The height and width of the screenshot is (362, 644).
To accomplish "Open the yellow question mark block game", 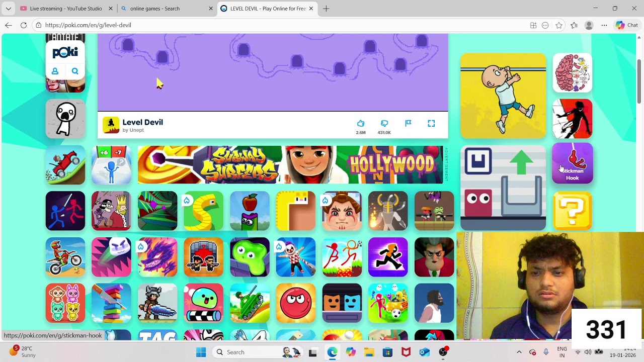I will (573, 211).
